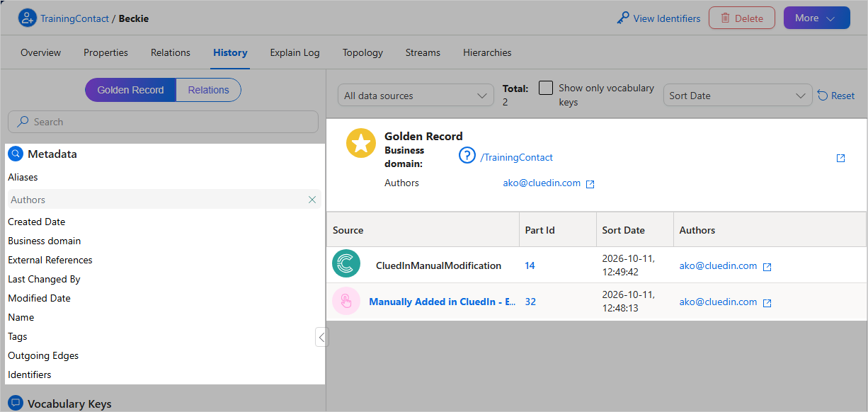Switch to the Explain Log tab
Screen dimensions: 868x412
coord(295,52)
